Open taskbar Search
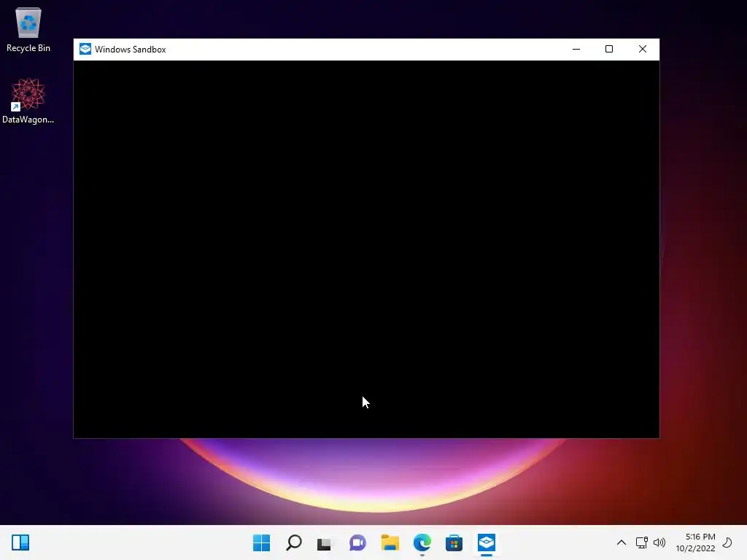747x560 pixels. pos(294,542)
